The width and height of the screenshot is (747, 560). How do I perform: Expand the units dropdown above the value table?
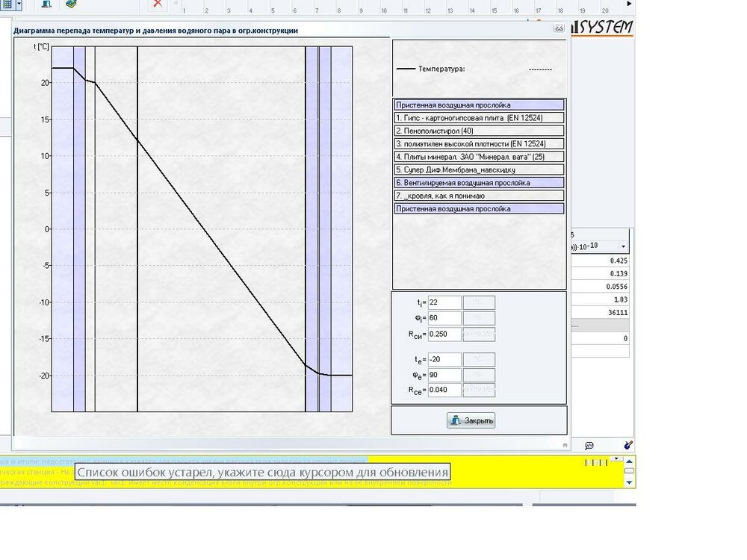pos(622,246)
